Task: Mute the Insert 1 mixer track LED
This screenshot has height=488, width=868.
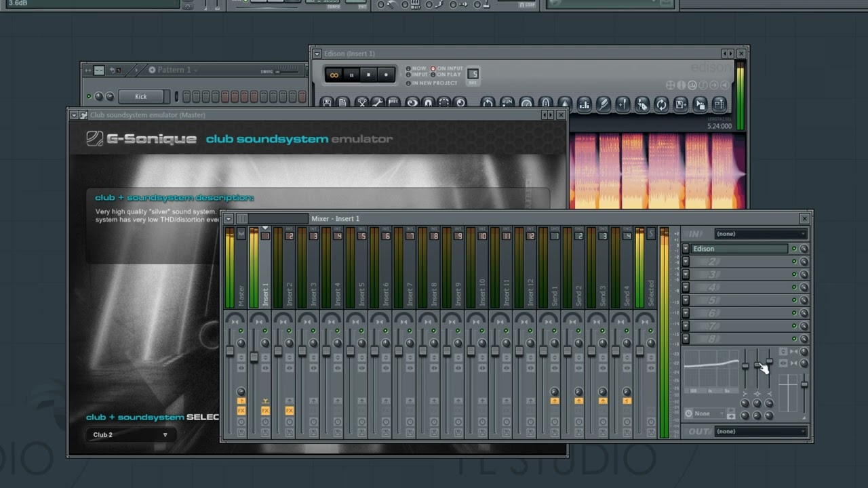Action: pos(264,331)
